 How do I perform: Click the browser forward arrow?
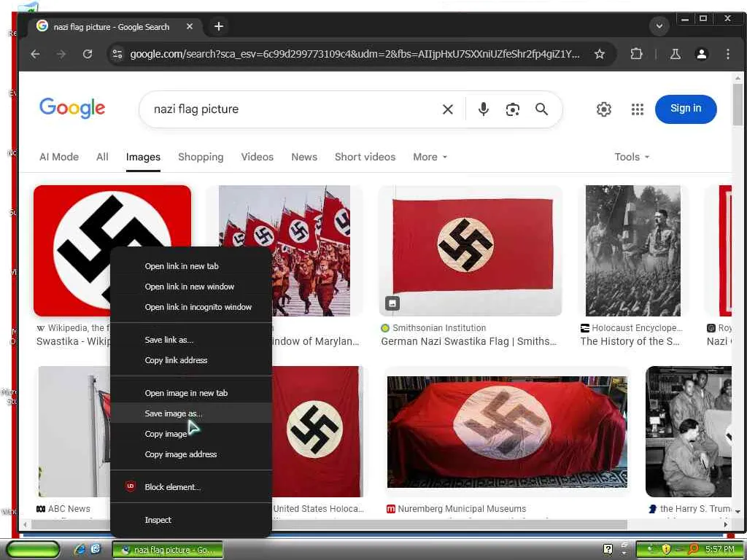(61, 54)
